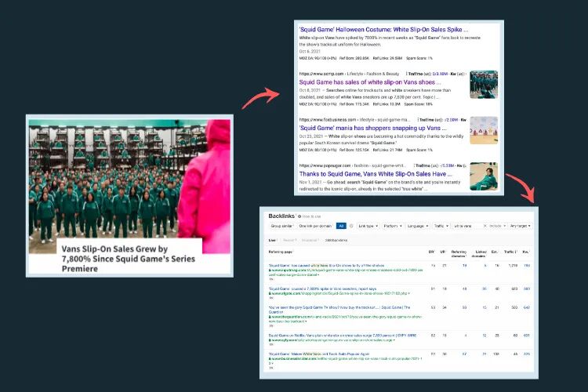This screenshot has width=588, height=392.
Task: Click the popsugar.com result thumbnail image
Action: click(x=484, y=176)
